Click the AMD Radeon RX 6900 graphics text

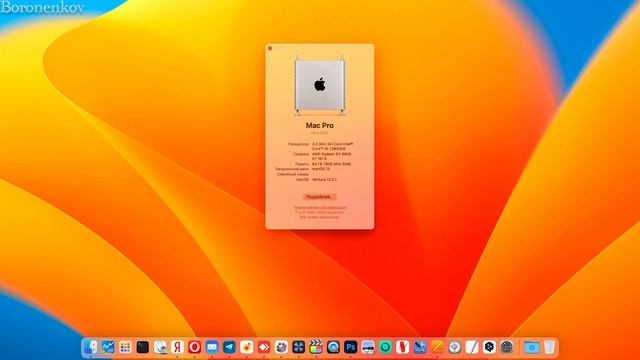click(x=331, y=156)
